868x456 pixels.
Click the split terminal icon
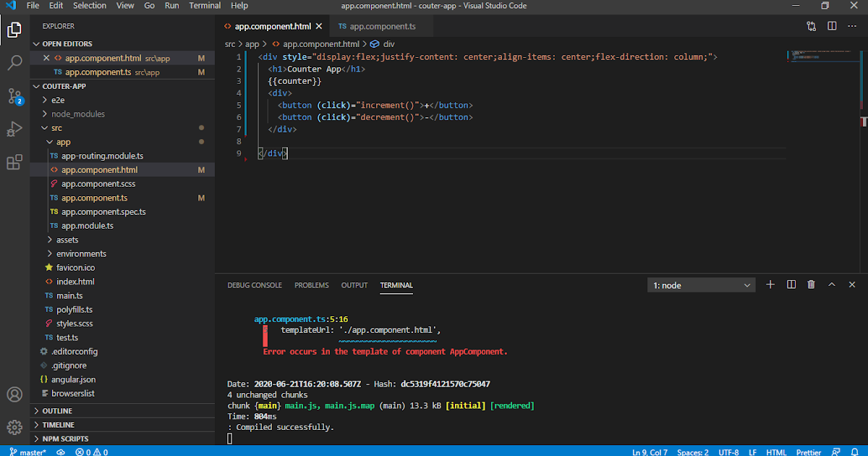pyautogui.click(x=791, y=284)
